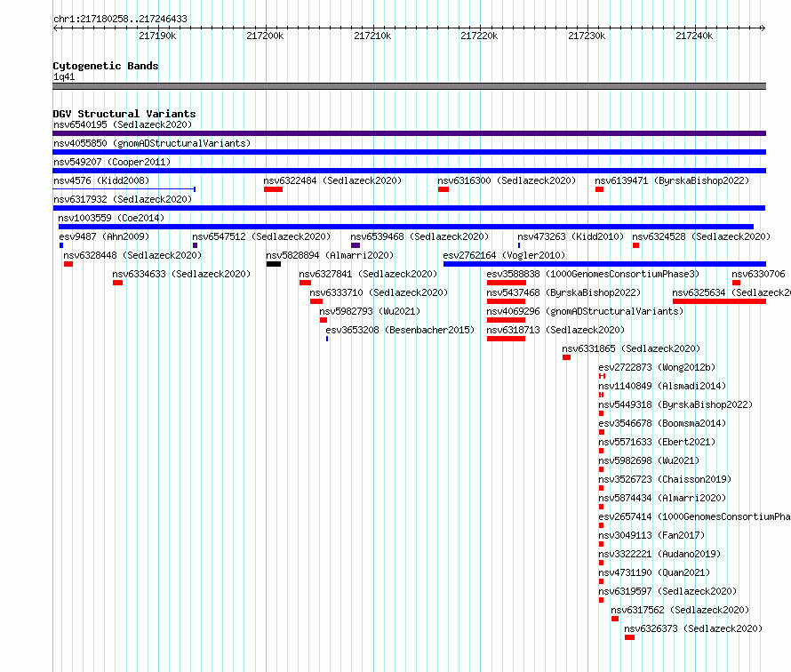Click the chr1:217180258..217246433 coordinates text

pos(120,19)
